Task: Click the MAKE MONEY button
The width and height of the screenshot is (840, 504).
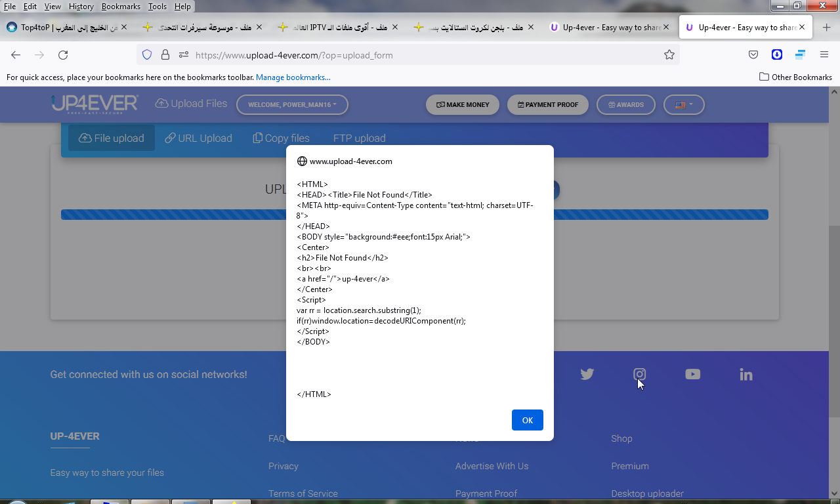Action: [x=462, y=105]
